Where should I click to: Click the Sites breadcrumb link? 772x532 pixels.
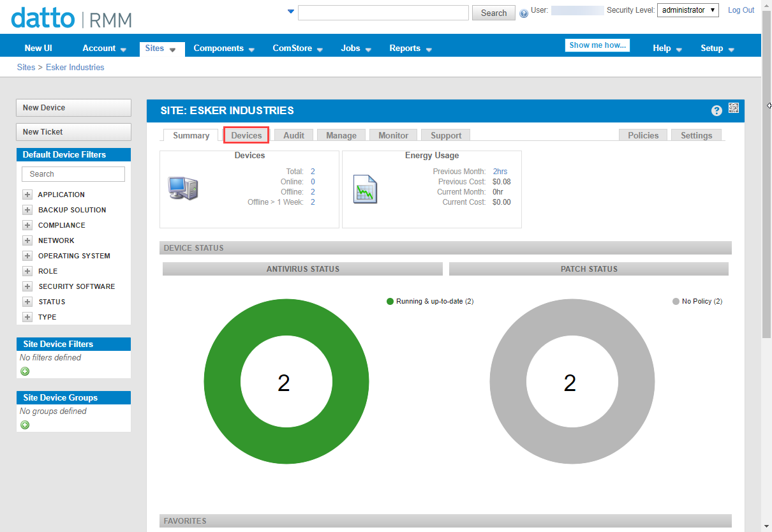coord(26,67)
